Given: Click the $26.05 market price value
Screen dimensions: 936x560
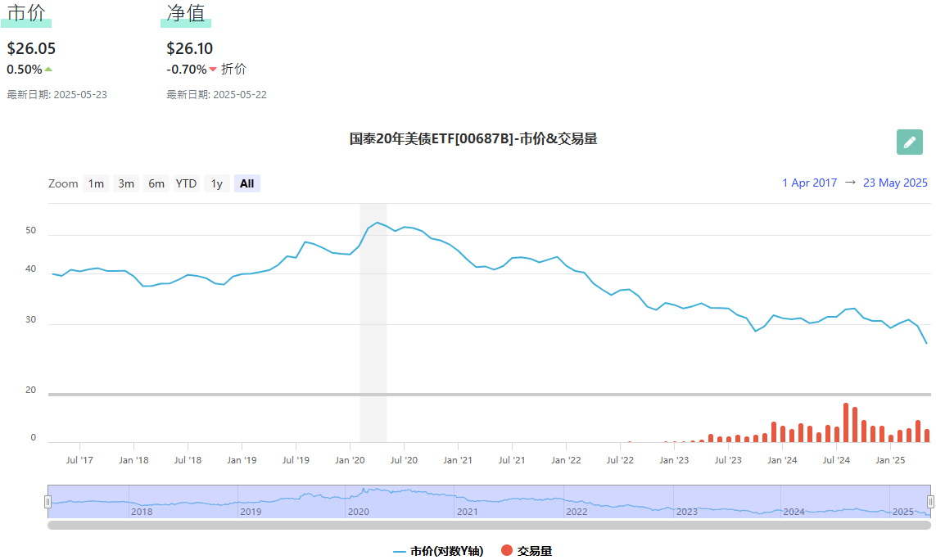Looking at the screenshot, I should click(31, 48).
